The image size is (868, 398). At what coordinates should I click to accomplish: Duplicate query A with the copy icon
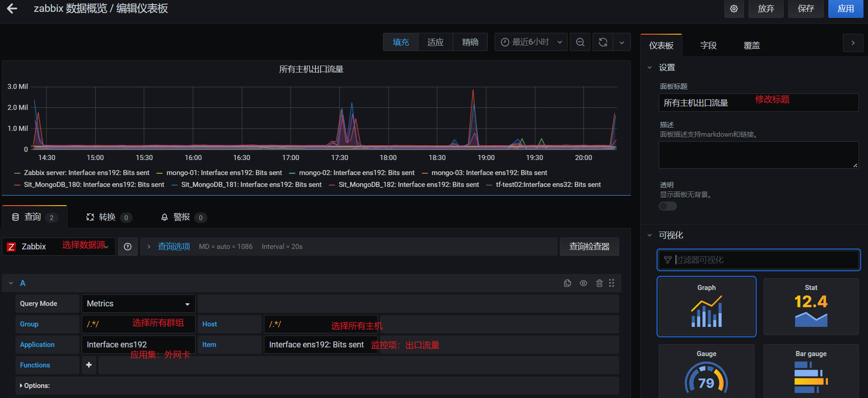click(x=568, y=283)
